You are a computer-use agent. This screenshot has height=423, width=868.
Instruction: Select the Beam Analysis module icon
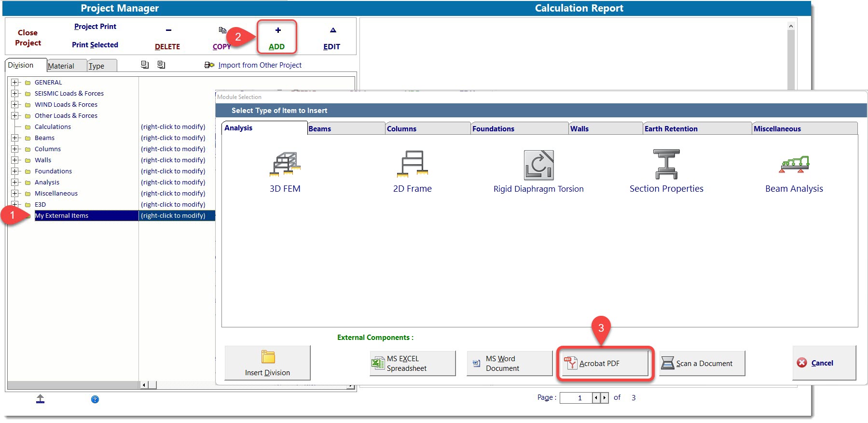coord(794,165)
